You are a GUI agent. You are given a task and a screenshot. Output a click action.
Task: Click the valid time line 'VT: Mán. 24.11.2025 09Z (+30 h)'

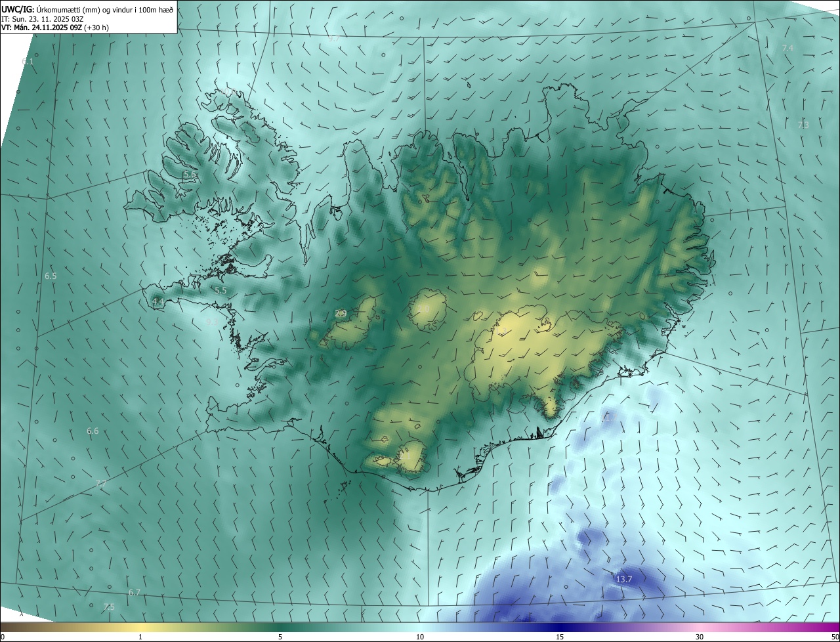(x=55, y=28)
